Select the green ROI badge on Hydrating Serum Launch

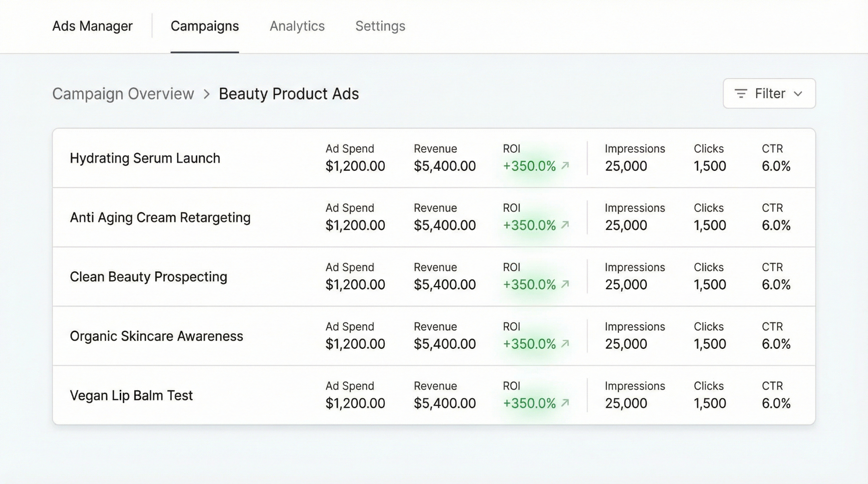click(x=529, y=166)
